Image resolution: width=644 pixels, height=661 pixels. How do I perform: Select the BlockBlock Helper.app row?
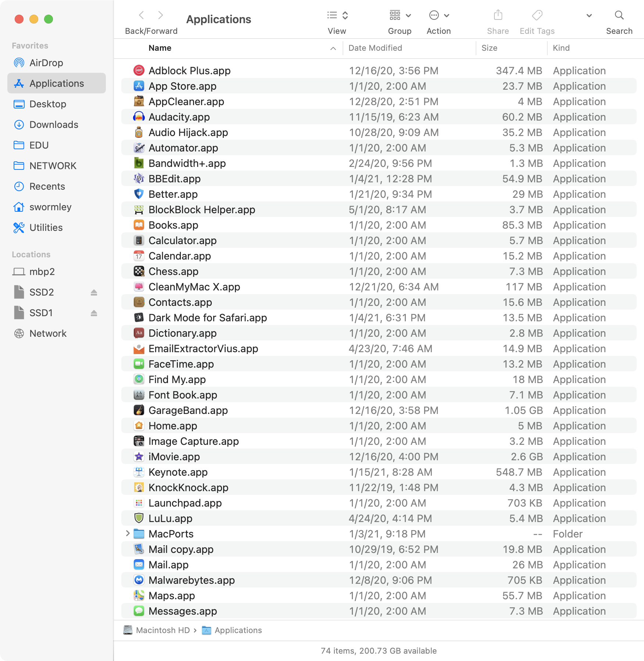tap(379, 209)
